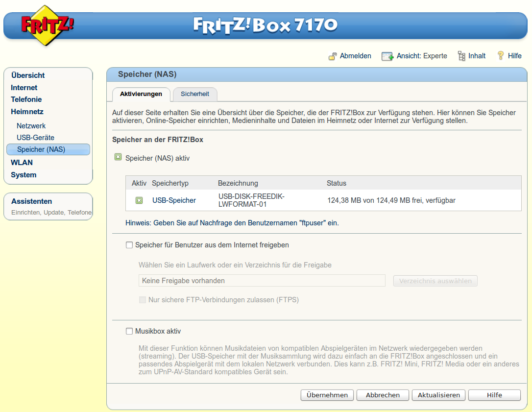The height and width of the screenshot is (412, 532).
Task: Expand the WLAN sidebar section
Action: pyautogui.click(x=22, y=163)
